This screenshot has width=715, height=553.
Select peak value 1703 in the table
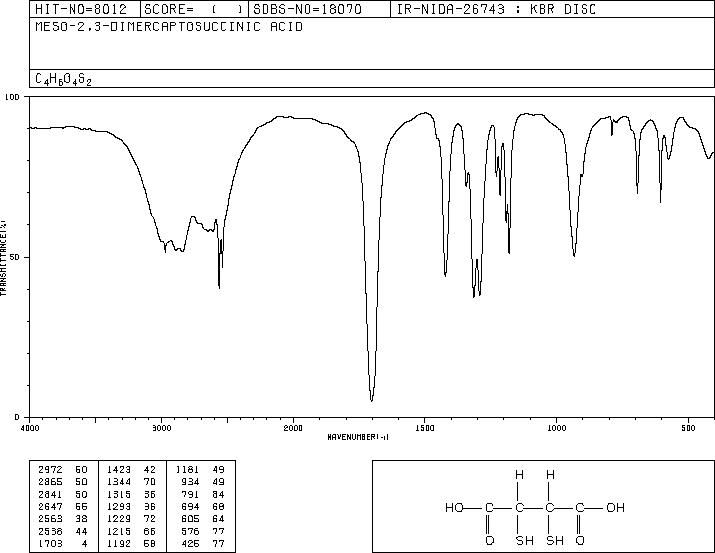(x=50, y=543)
